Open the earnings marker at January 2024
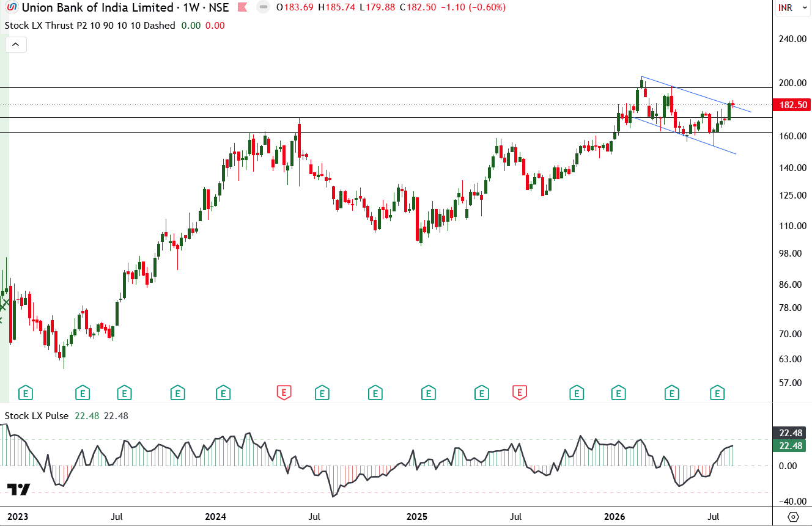Viewport: 812px width, 526px height. [223, 392]
